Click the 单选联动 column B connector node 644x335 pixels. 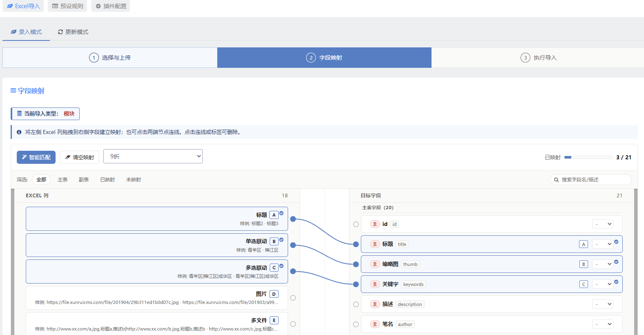pyautogui.click(x=293, y=245)
